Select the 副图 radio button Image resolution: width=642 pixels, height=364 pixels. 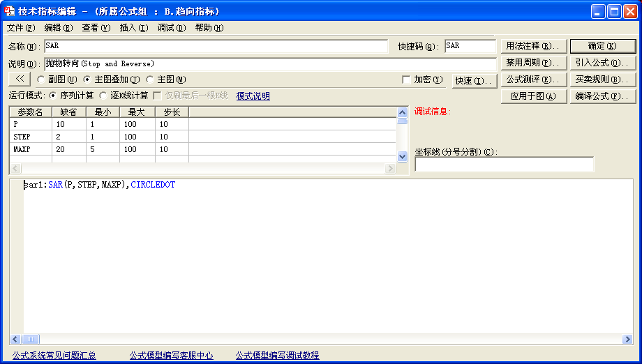point(40,79)
